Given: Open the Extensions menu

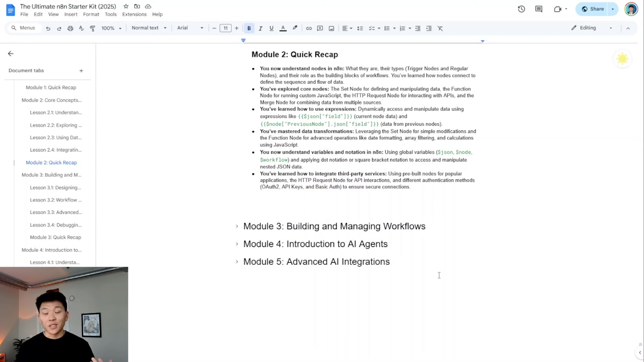Looking at the screenshot, I should click(x=134, y=14).
